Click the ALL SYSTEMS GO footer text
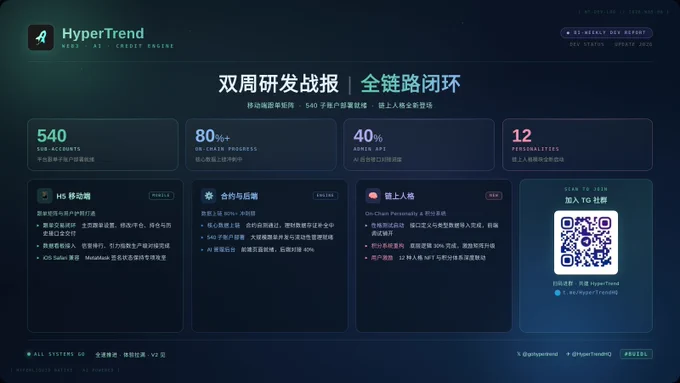 click(x=59, y=354)
